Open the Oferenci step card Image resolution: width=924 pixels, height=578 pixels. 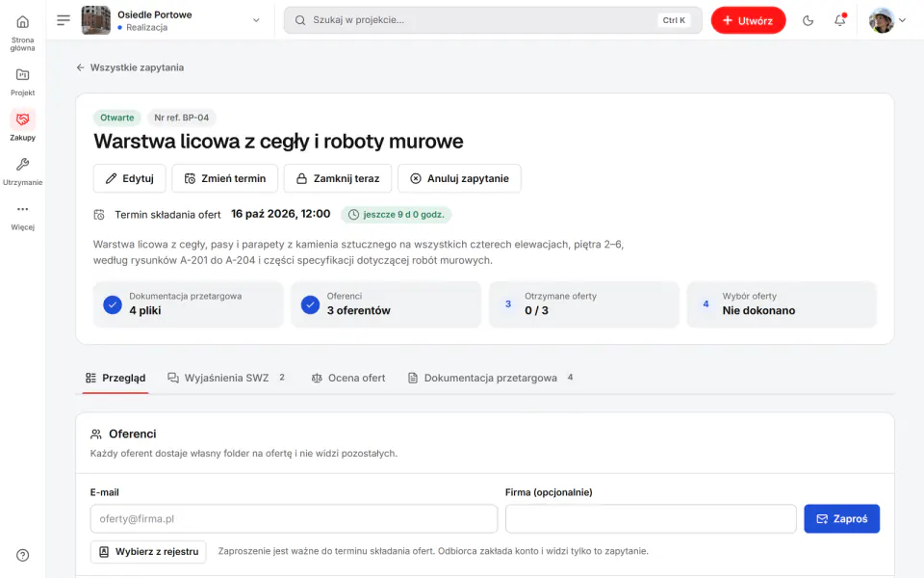coord(386,303)
